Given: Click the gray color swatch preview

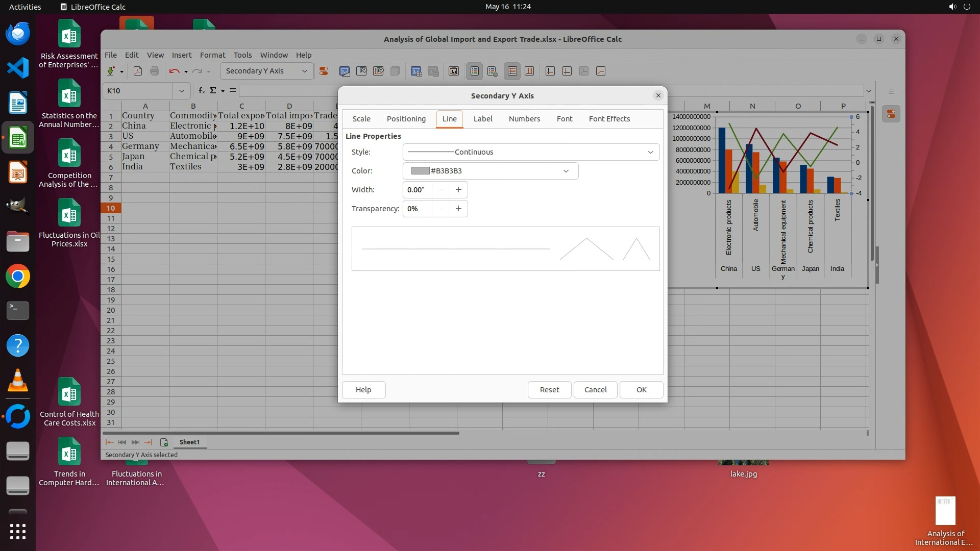Looking at the screenshot, I should 420,171.
